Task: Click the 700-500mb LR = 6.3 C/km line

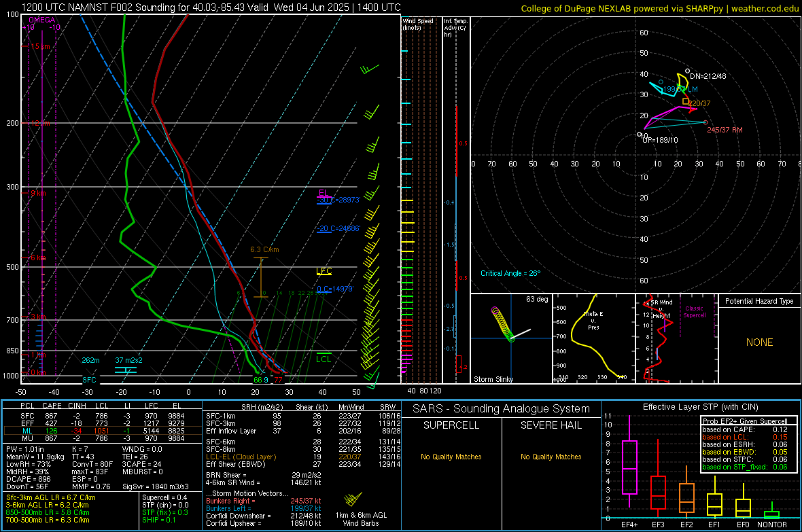Action: (48, 520)
